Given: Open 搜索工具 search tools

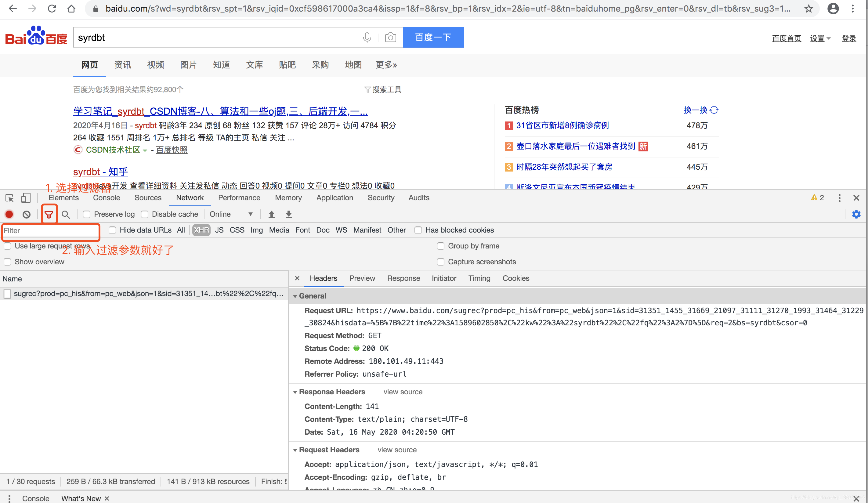Looking at the screenshot, I should (x=383, y=89).
